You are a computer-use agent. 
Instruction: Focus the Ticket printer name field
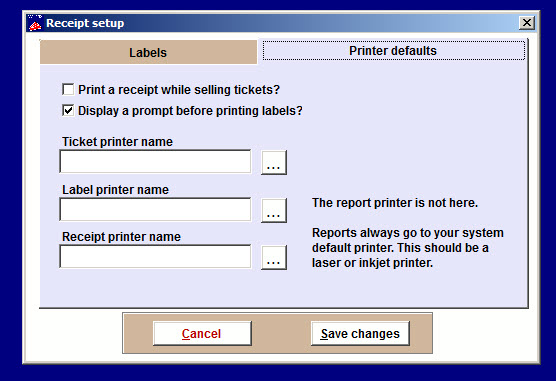click(155, 162)
